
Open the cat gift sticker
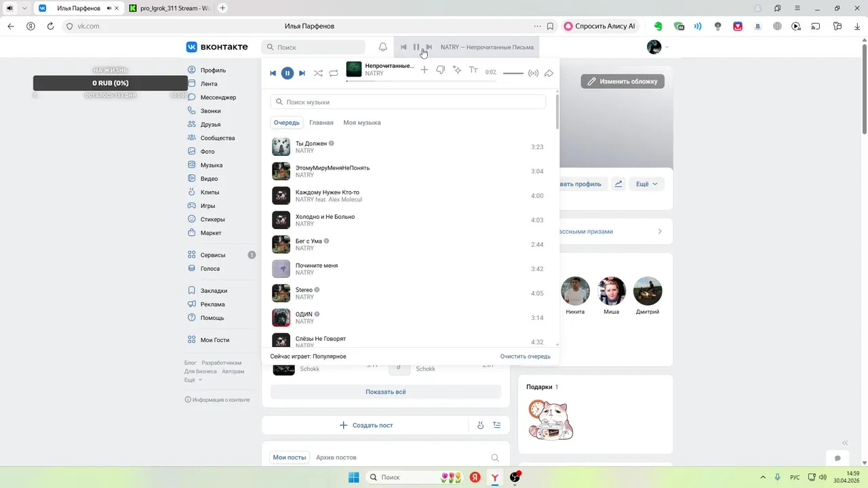click(x=551, y=420)
